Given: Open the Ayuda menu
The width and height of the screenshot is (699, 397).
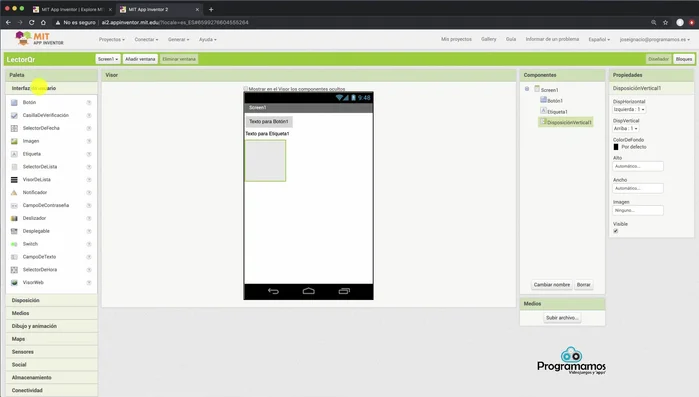Looking at the screenshot, I should click(208, 40).
